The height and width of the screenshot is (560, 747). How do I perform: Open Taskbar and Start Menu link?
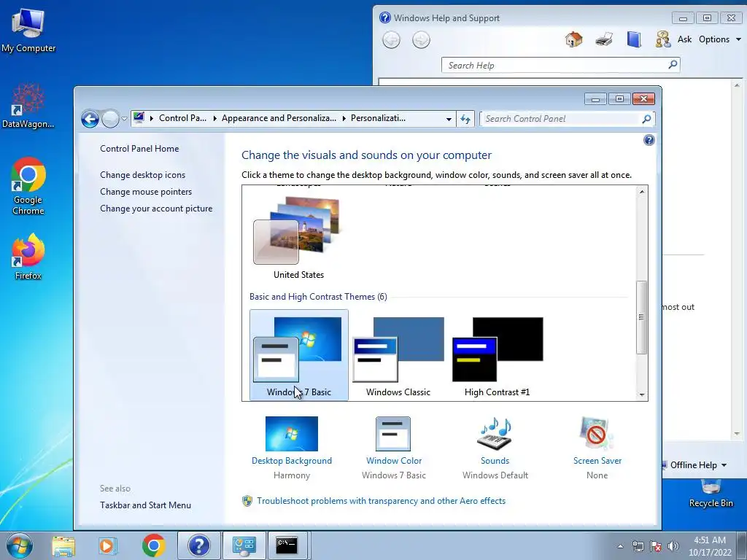coord(145,505)
